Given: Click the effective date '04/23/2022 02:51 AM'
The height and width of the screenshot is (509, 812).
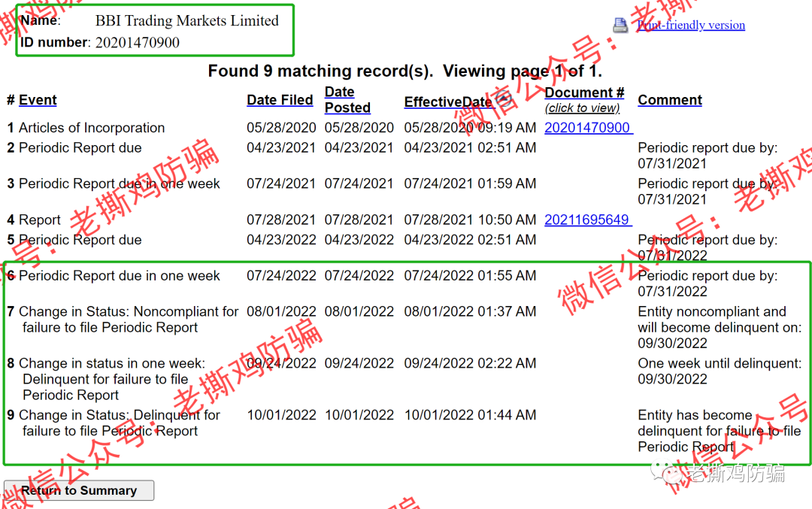Looking at the screenshot, I should point(470,240).
